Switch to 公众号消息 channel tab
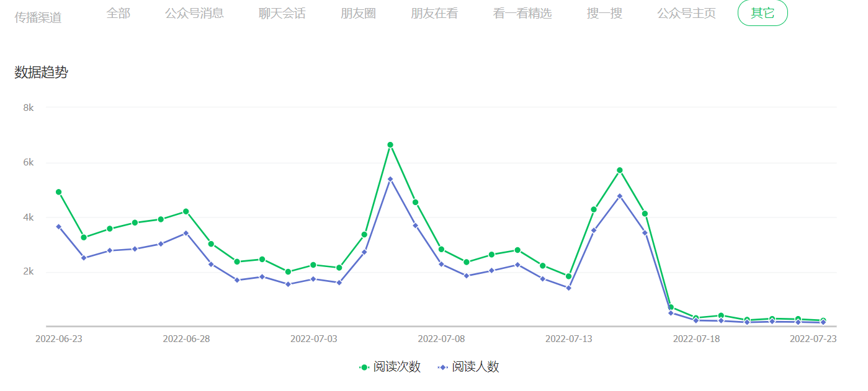Viewport: 868px width, 391px height. point(194,13)
